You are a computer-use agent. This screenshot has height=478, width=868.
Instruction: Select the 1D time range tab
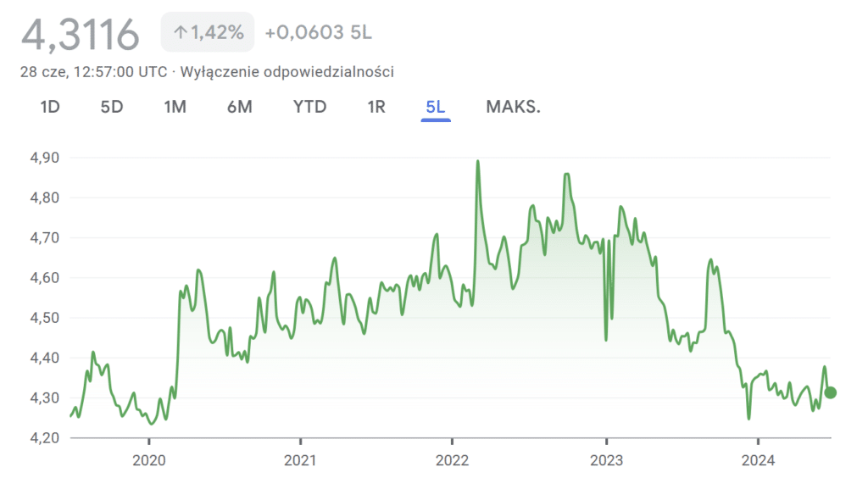click(x=50, y=107)
